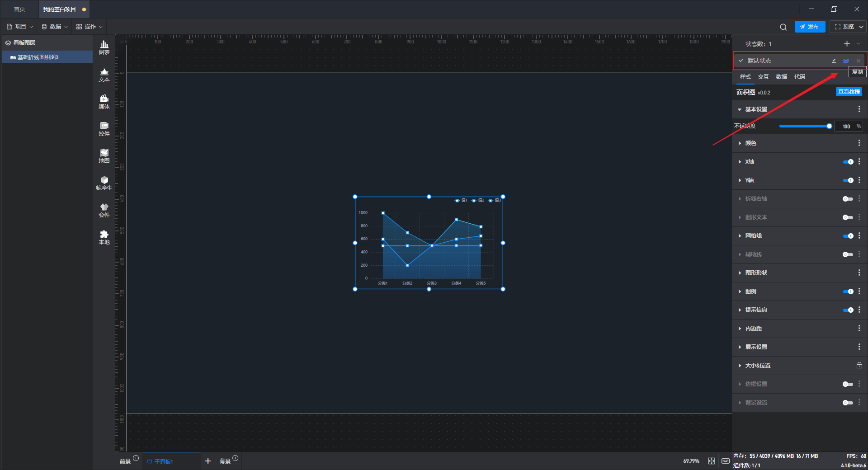The height and width of the screenshot is (470, 868).
Task: Enable the 背景设置 switch
Action: (x=848, y=403)
